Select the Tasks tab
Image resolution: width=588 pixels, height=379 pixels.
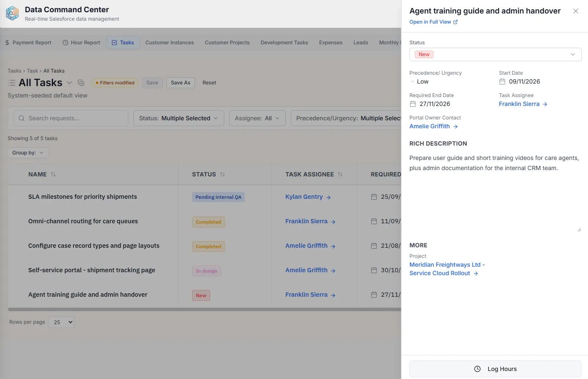pos(123,43)
